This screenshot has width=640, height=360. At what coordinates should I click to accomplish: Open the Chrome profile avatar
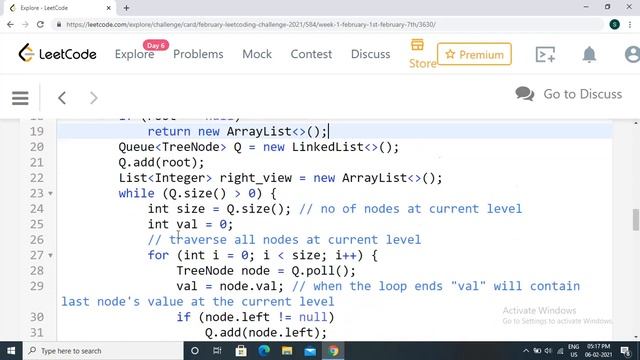[614, 24]
